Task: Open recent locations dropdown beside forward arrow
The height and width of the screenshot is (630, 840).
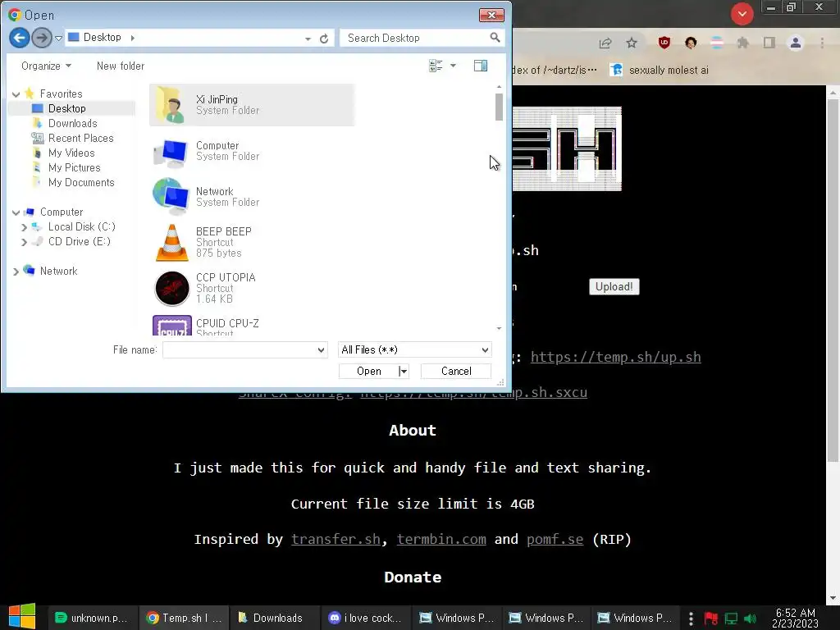Action: point(58,38)
